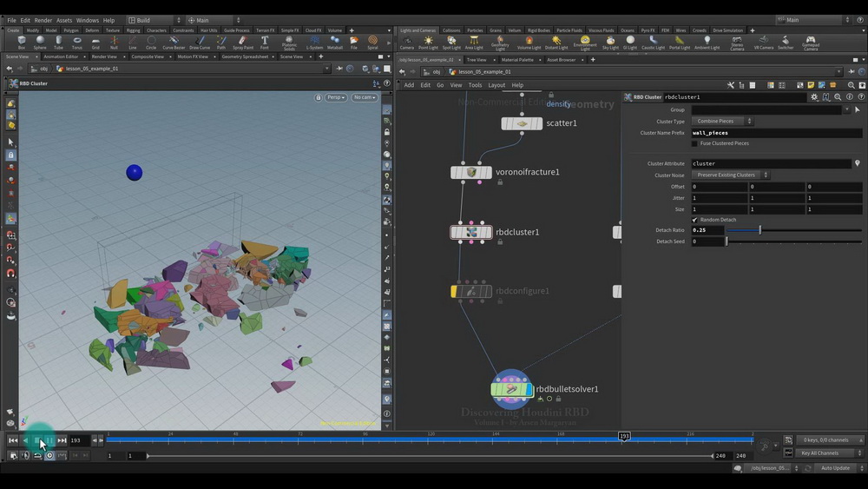Viewport: 868px width, 489px height.
Task: Open the parameter gear menu icon
Action: click(x=814, y=97)
